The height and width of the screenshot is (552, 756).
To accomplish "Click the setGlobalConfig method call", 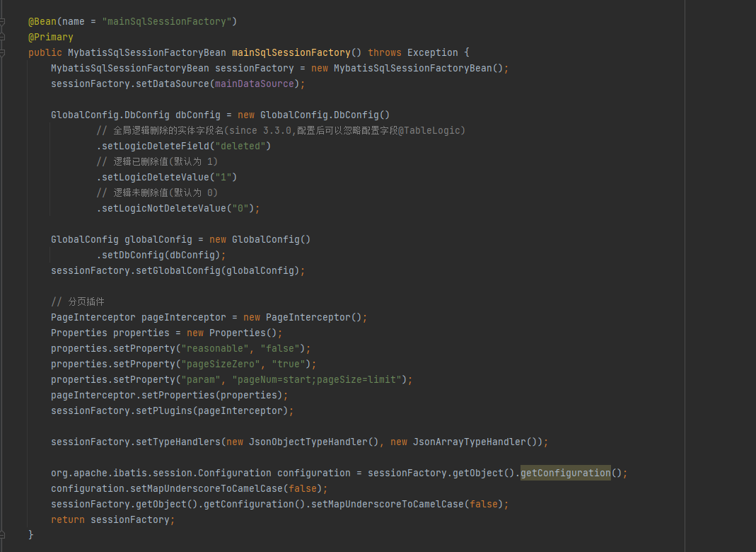I will (178, 271).
